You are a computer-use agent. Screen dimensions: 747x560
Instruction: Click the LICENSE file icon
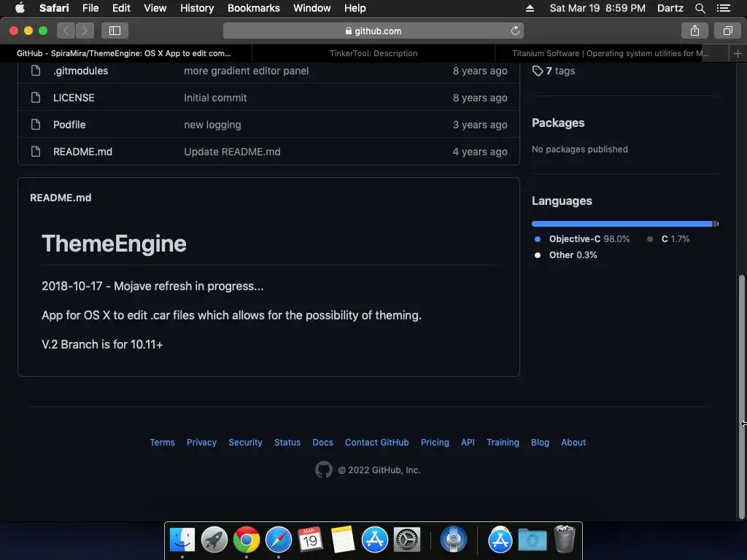[36, 98]
